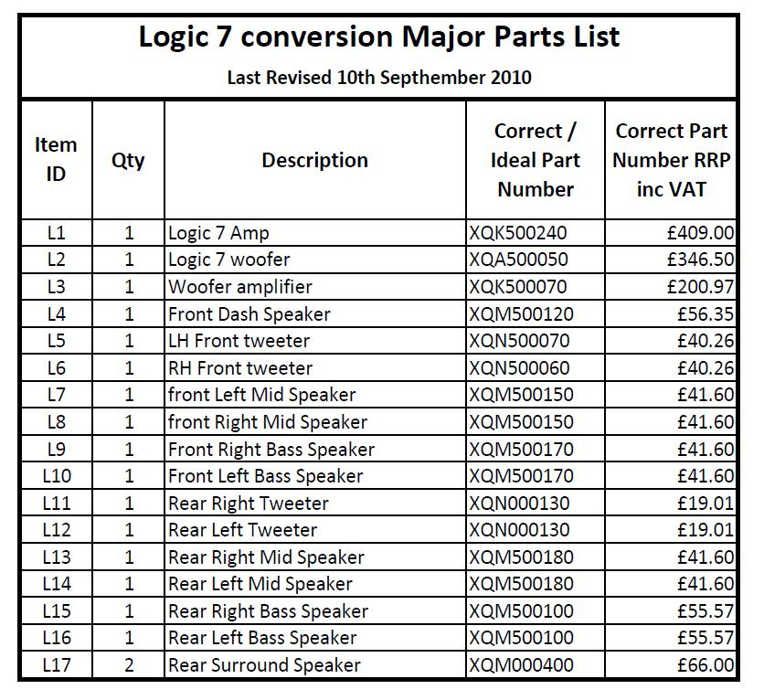Select the Logic 7 Amp description cell
Screen dimensions: 764x700
pos(314,233)
